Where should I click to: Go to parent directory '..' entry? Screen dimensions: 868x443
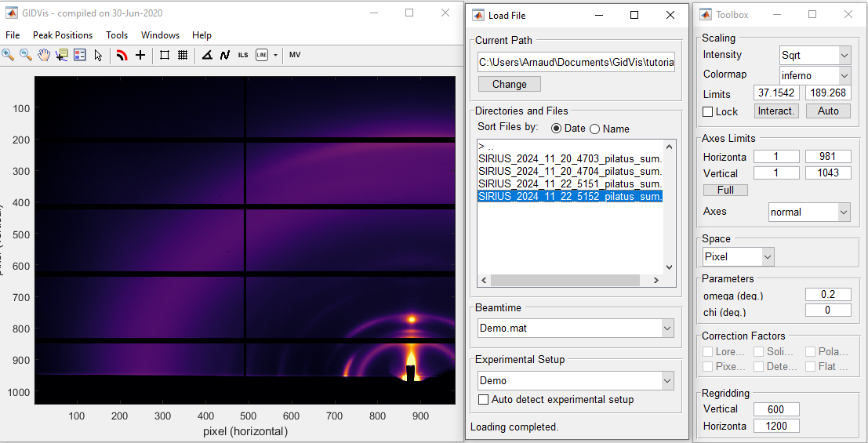pos(570,147)
